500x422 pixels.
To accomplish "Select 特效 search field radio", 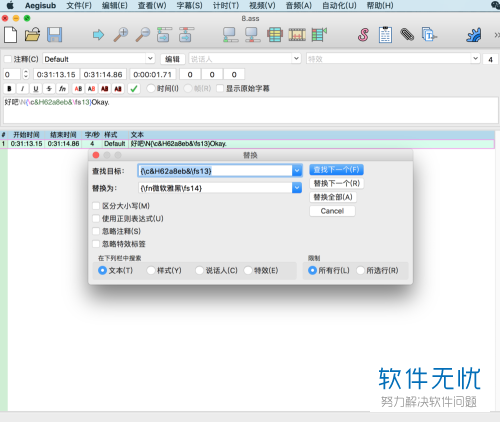I will [x=248, y=270].
